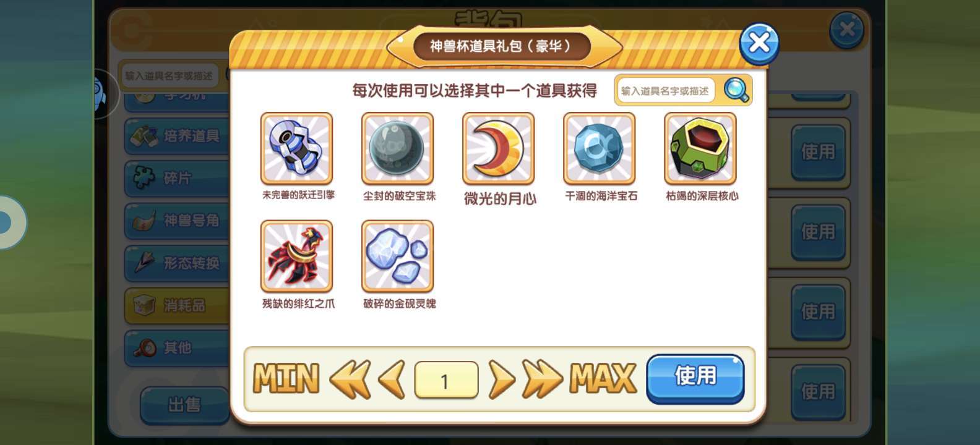Set quantity to MAX
Screen dimensions: 980x445
(603, 378)
